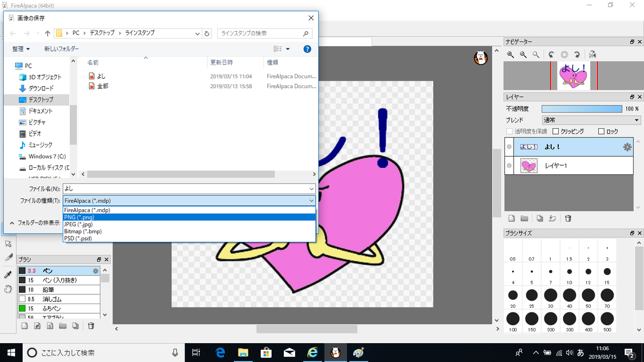The width and height of the screenshot is (644, 362).
Task: Rotate canvas left in Navigator
Action: 551,55
